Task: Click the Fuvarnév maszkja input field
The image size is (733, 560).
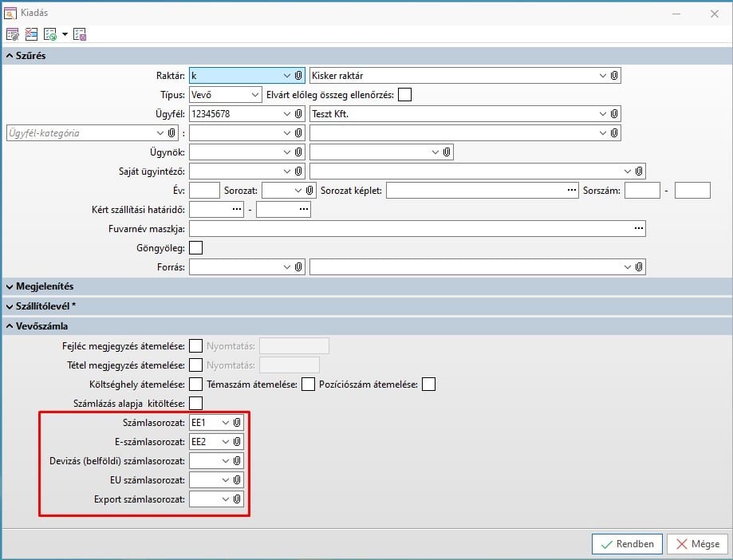Action: 411,229
